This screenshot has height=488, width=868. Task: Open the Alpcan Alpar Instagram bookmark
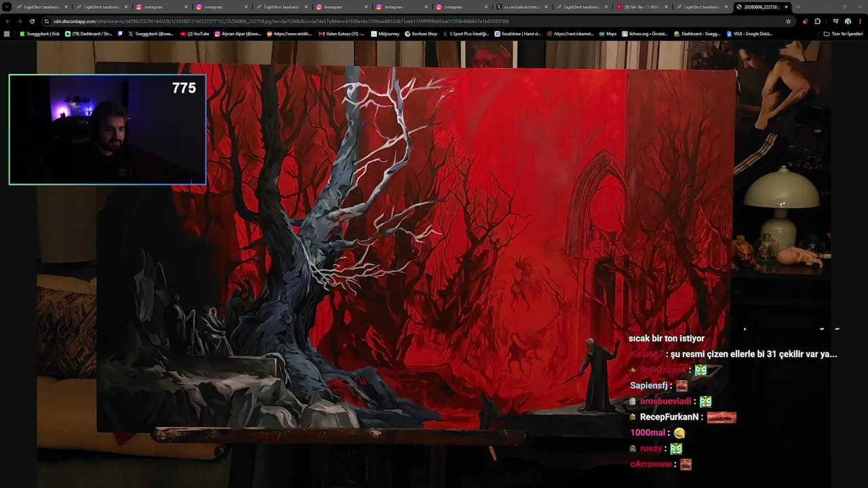[x=237, y=33]
